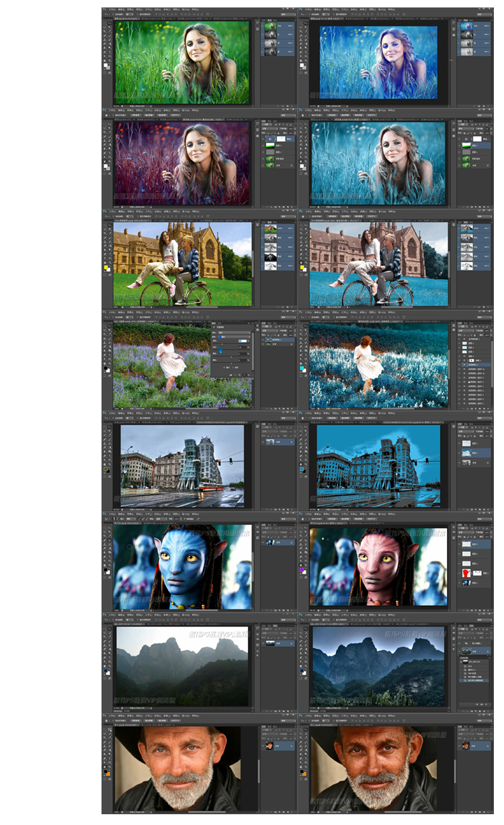This screenshot has height=825, width=504.
Task: Click yellow foreground swatch in green-lawn bicycle couple screenshot
Action: (106, 266)
